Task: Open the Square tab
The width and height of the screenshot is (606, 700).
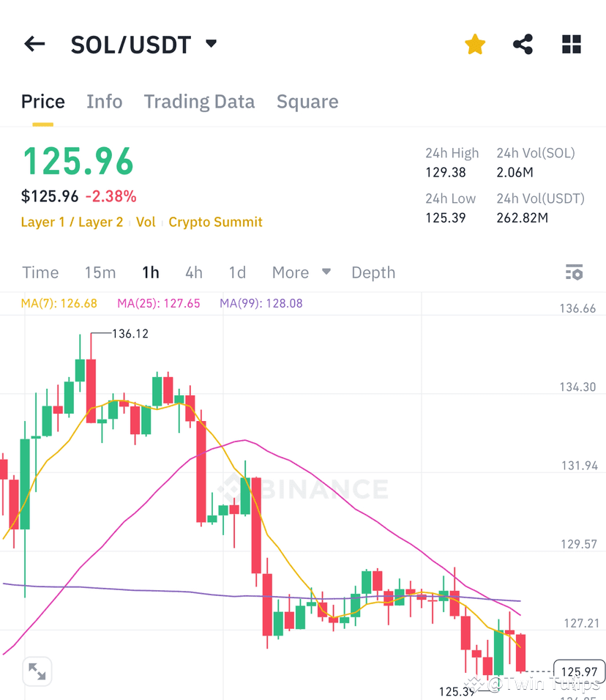Action: tap(307, 102)
